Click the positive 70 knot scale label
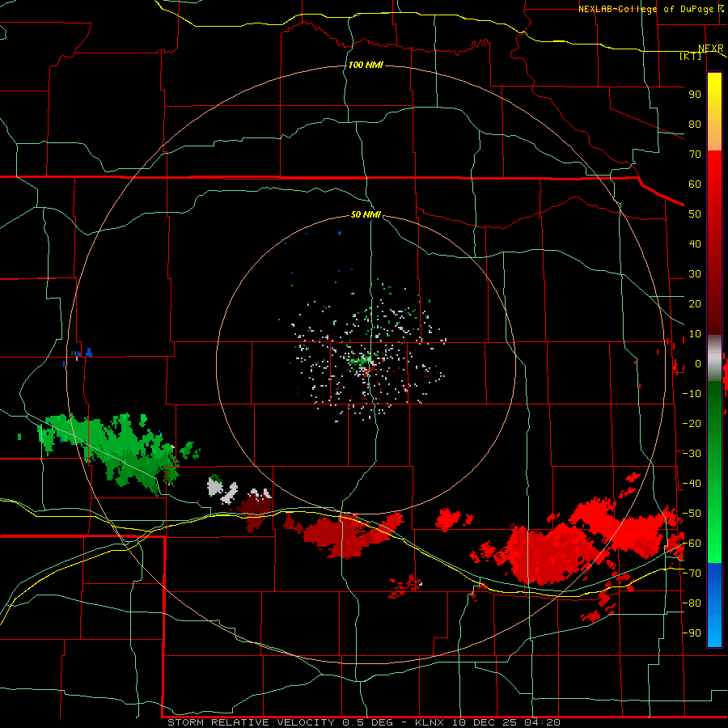Image resolution: width=728 pixels, height=728 pixels. click(695, 154)
